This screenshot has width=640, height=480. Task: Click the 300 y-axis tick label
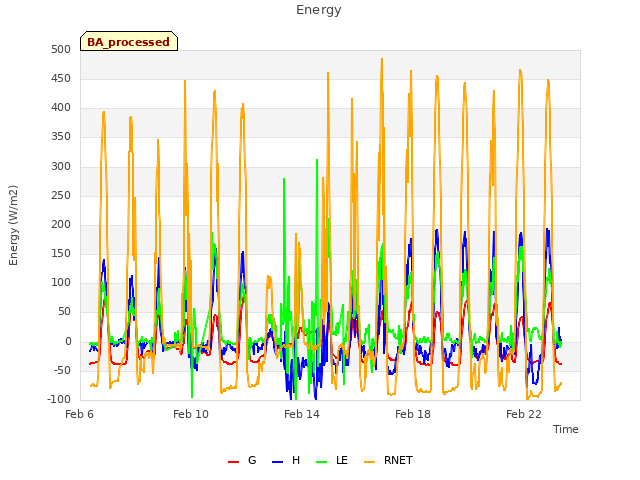coord(61,167)
